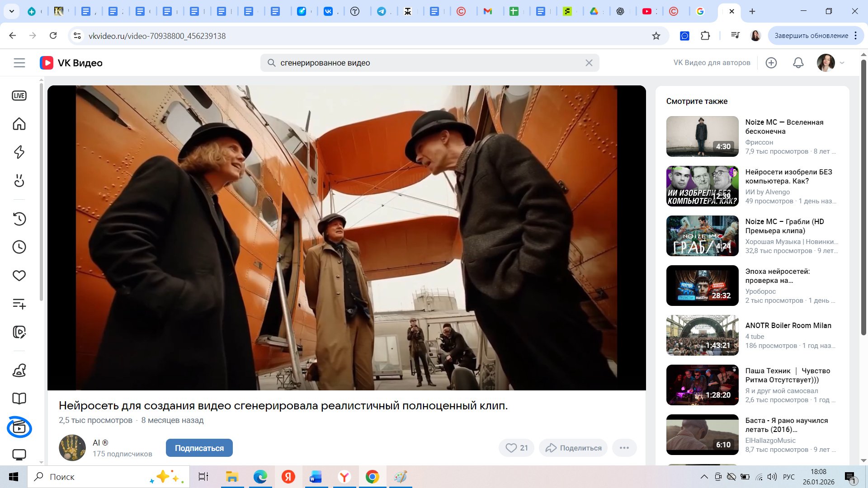Like the video with heart button
Viewport: 868px width, 488px height.
pyautogui.click(x=516, y=448)
